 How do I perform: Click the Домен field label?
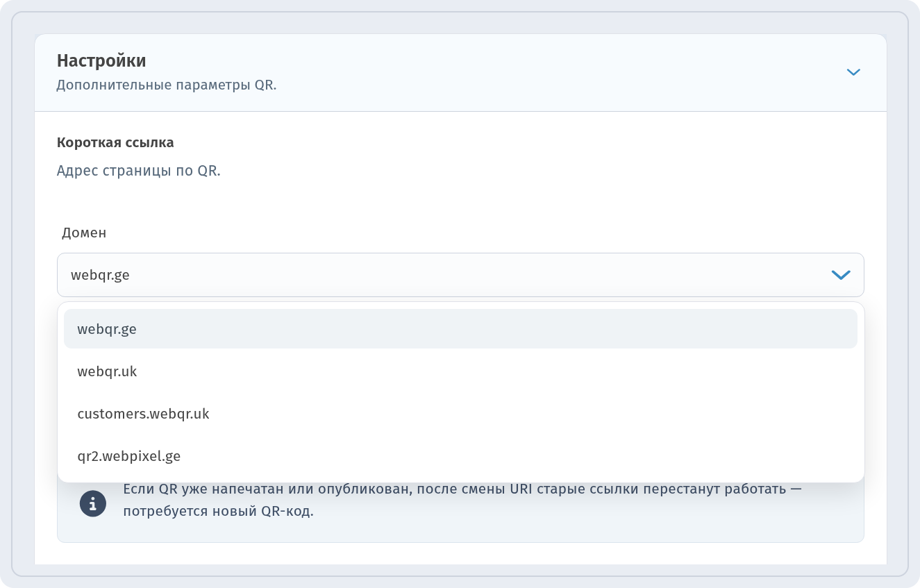click(x=84, y=233)
